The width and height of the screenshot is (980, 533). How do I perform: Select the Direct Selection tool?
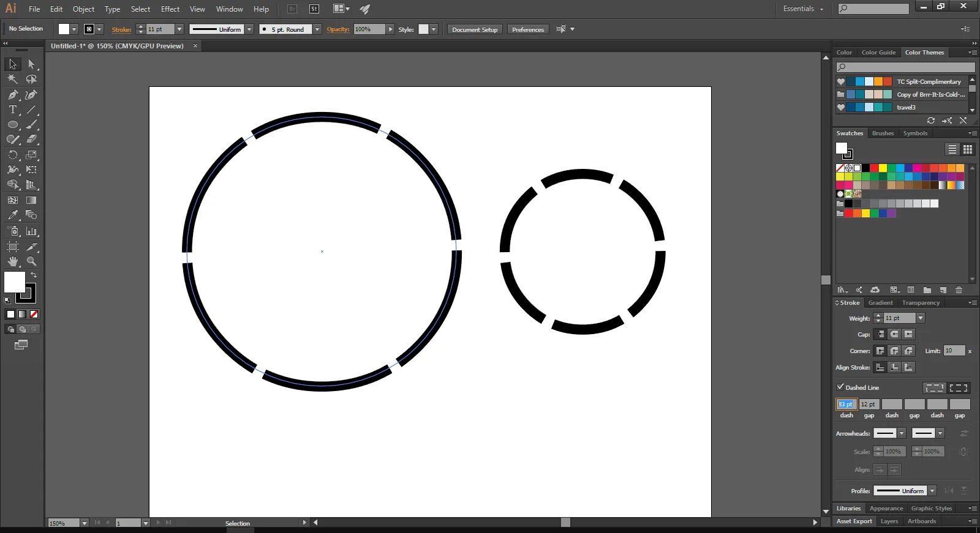coord(31,64)
